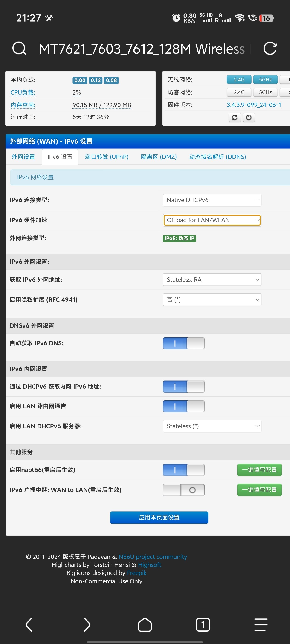
Task: Switch to the 隔离区 (DMZ) tab
Action: click(159, 157)
